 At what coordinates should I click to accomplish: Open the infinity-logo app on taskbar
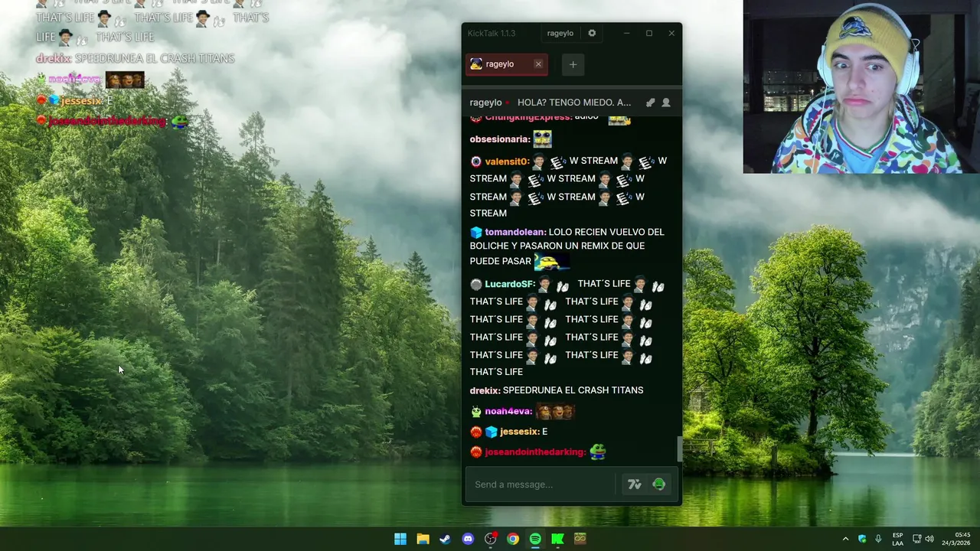coord(580,539)
